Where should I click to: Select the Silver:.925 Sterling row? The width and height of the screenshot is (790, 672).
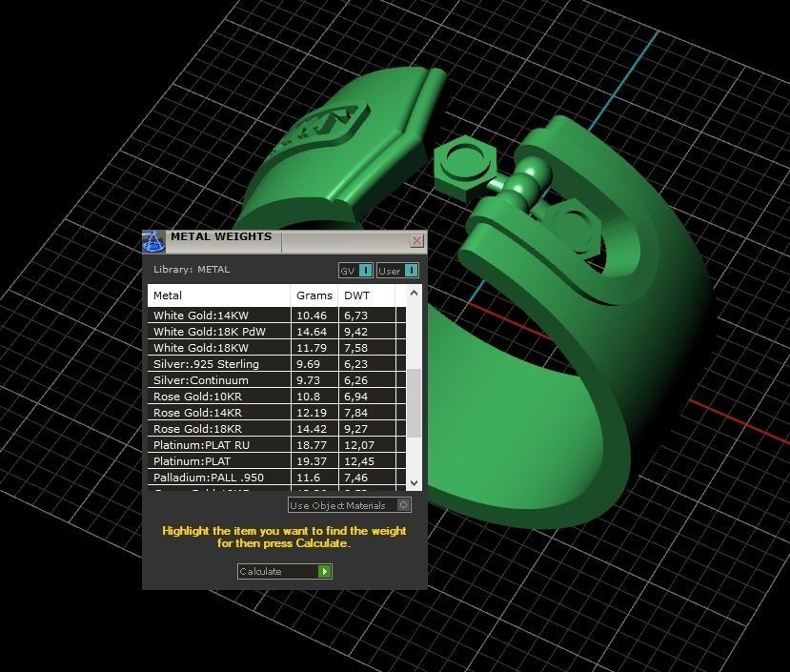click(276, 364)
